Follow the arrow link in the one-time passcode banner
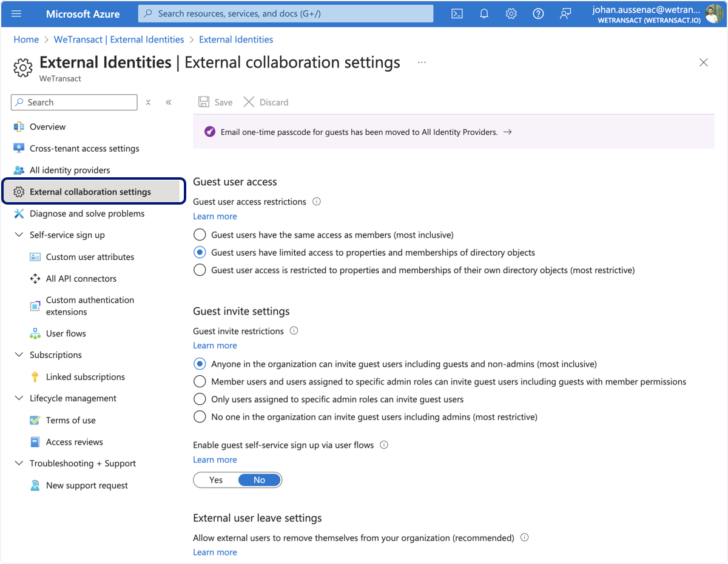Screen dimensions: 728x564 point(507,132)
